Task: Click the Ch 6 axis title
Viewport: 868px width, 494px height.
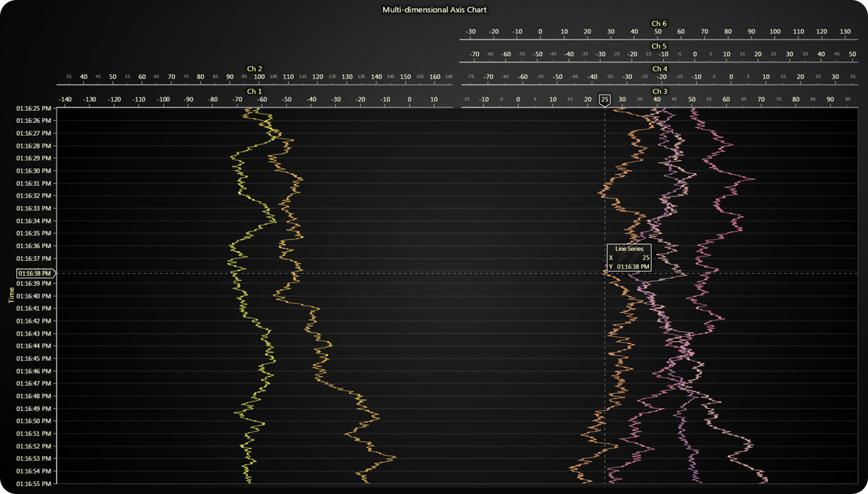Action: tap(659, 23)
